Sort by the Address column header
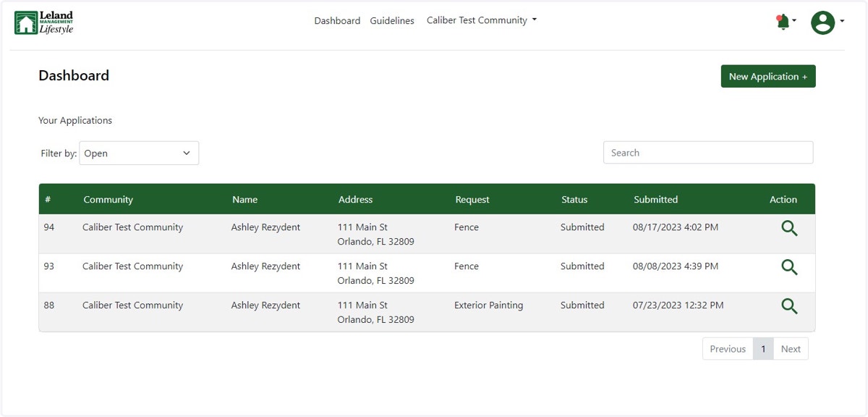The height and width of the screenshot is (417, 868). (355, 200)
